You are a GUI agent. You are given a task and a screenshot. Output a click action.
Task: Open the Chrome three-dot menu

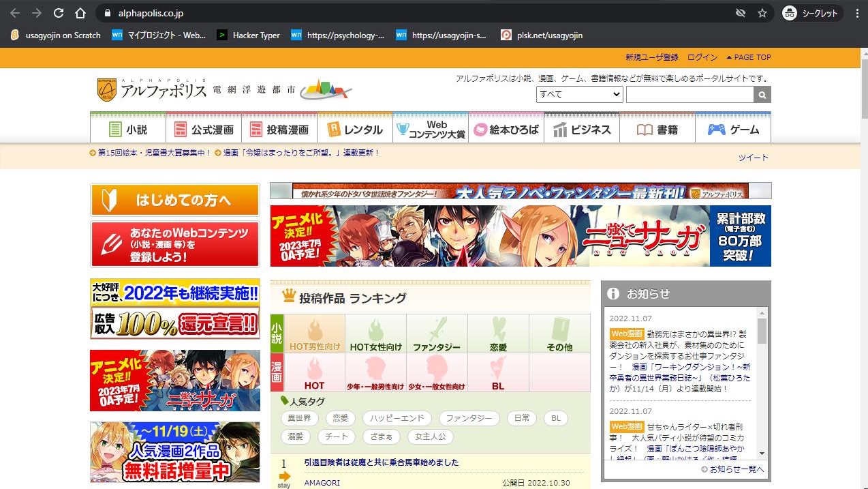[x=857, y=13]
